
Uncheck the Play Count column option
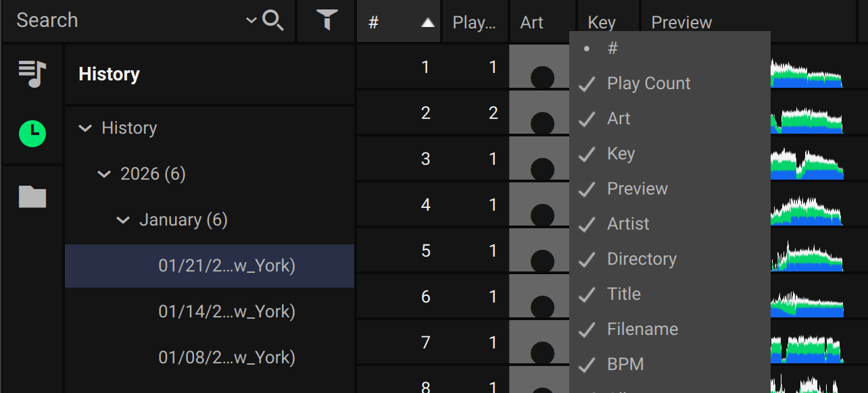pos(648,84)
